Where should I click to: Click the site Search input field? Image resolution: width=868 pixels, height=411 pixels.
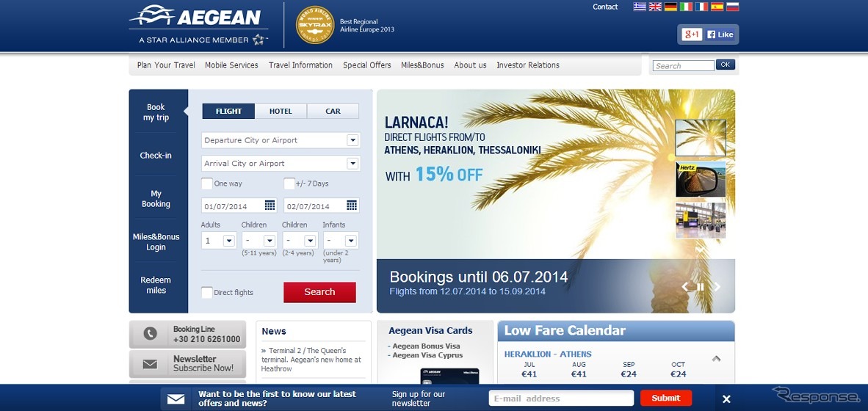(x=684, y=66)
